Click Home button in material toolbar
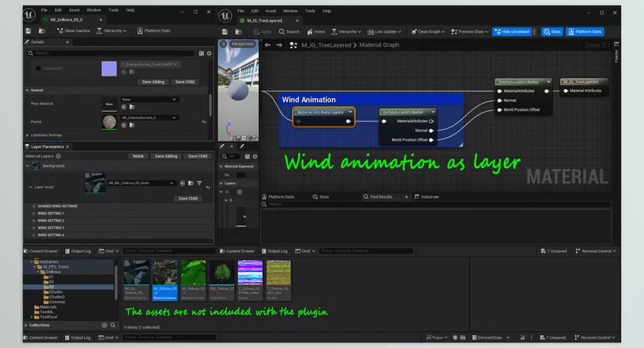This screenshot has height=348, width=644. tap(316, 32)
